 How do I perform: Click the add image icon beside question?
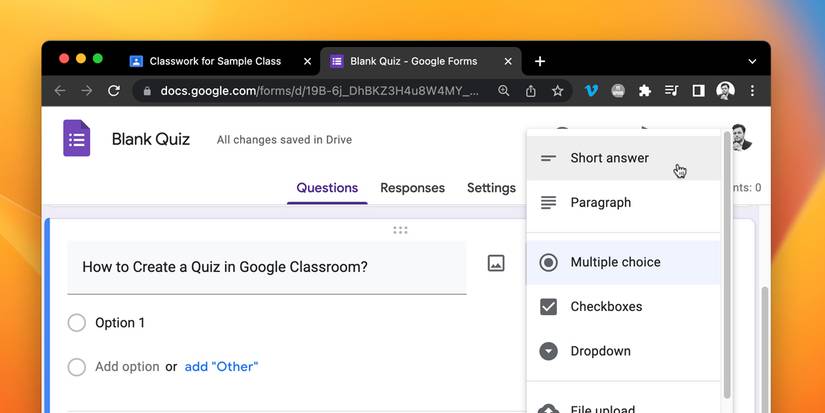click(496, 264)
